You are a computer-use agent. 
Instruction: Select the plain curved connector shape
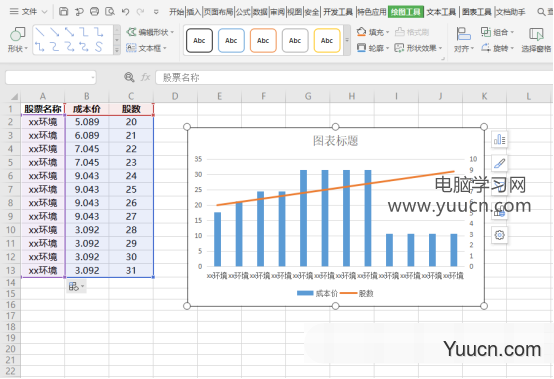tap(55, 47)
